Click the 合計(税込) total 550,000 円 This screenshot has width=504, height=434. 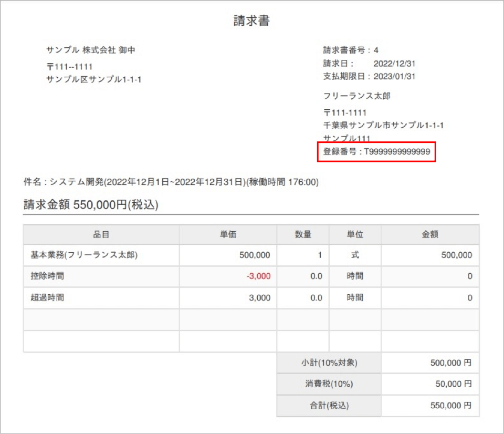click(x=451, y=406)
